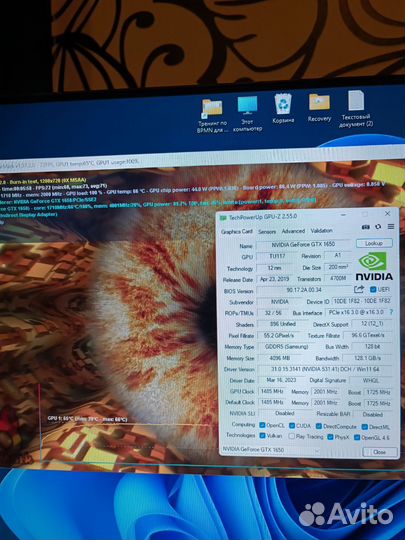Open the Recovery folder desktop icon
Viewport: 405px width, 540px height.
click(319, 108)
